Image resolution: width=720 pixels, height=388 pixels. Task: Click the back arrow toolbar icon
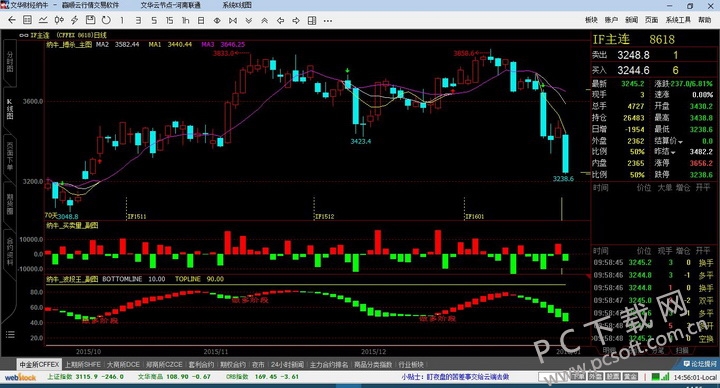(x=12, y=20)
